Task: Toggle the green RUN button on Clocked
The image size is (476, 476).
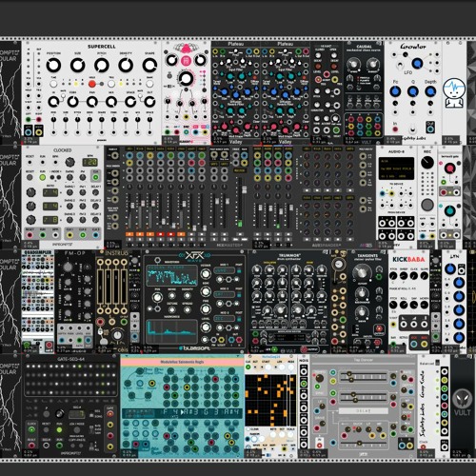Action: [x=43, y=177]
